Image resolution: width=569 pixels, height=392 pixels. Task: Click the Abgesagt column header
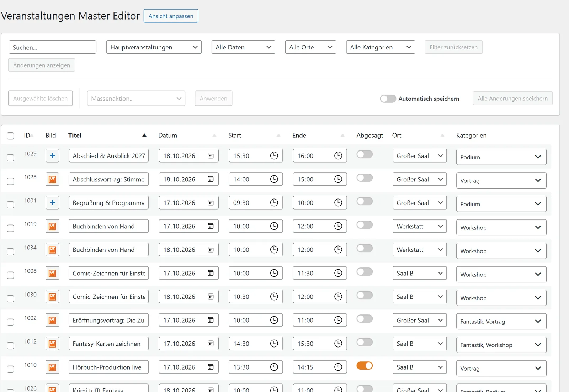tap(370, 135)
